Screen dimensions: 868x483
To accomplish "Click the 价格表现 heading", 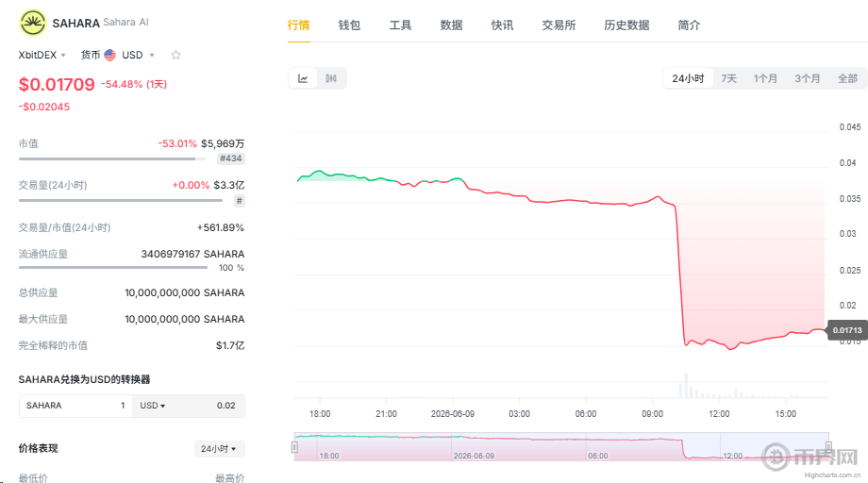I will [38, 448].
